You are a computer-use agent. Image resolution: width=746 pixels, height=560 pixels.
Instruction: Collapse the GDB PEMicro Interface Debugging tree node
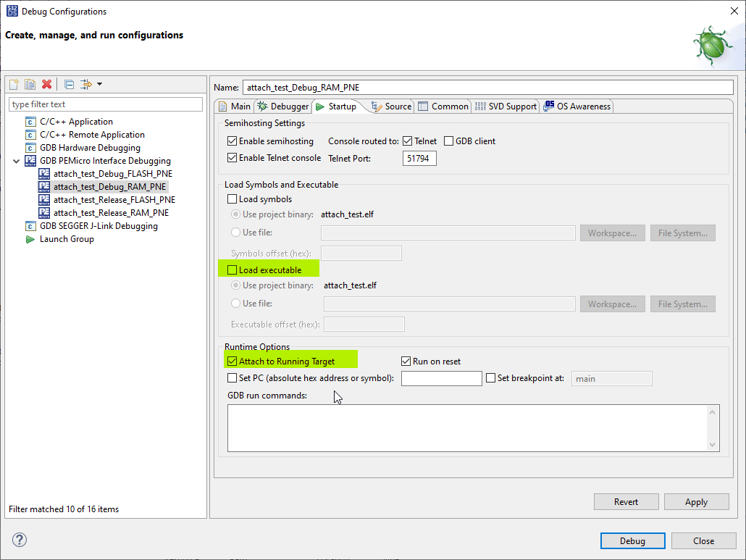point(16,161)
